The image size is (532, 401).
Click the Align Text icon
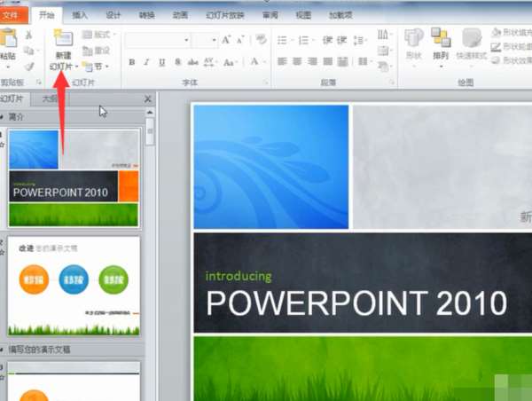coord(383,51)
